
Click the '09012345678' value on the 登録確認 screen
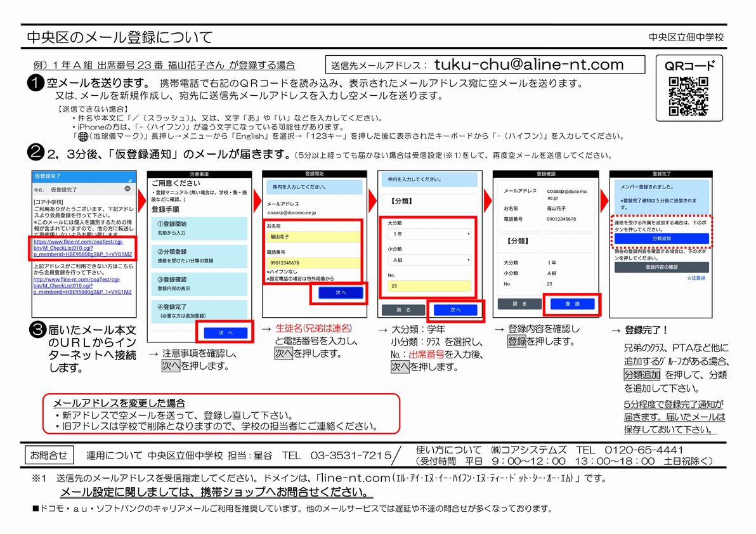(x=561, y=219)
